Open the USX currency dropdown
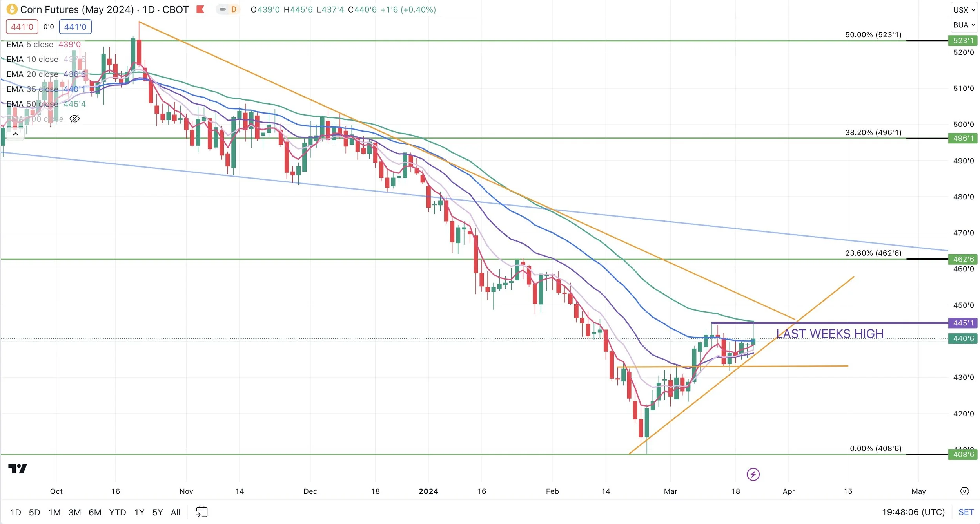Image resolution: width=980 pixels, height=524 pixels. 964,10
